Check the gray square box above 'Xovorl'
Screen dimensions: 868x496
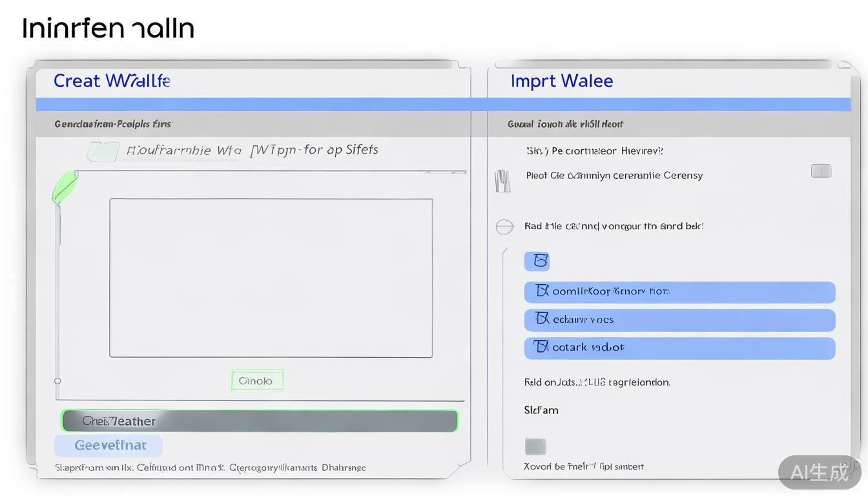click(x=535, y=446)
